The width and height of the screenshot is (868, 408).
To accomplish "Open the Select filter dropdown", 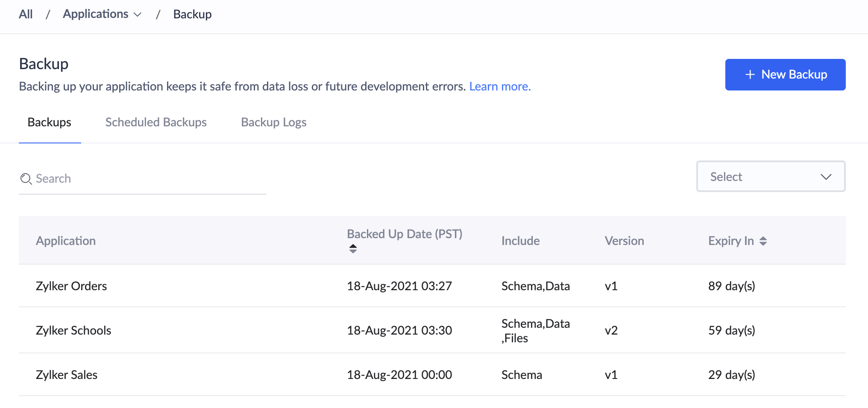I will click(x=770, y=176).
